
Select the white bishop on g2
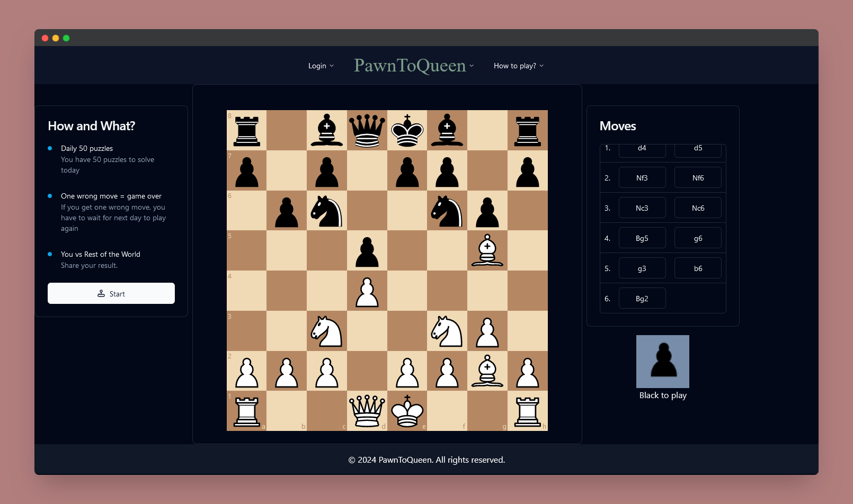coord(487,371)
